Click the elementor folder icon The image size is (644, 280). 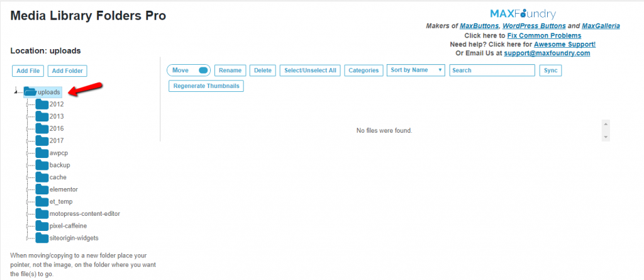(x=42, y=189)
